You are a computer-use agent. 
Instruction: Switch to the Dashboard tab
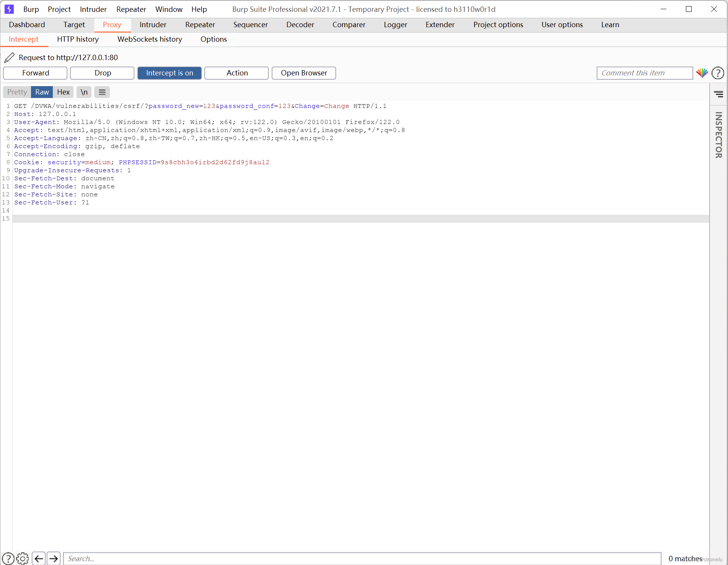tap(27, 24)
